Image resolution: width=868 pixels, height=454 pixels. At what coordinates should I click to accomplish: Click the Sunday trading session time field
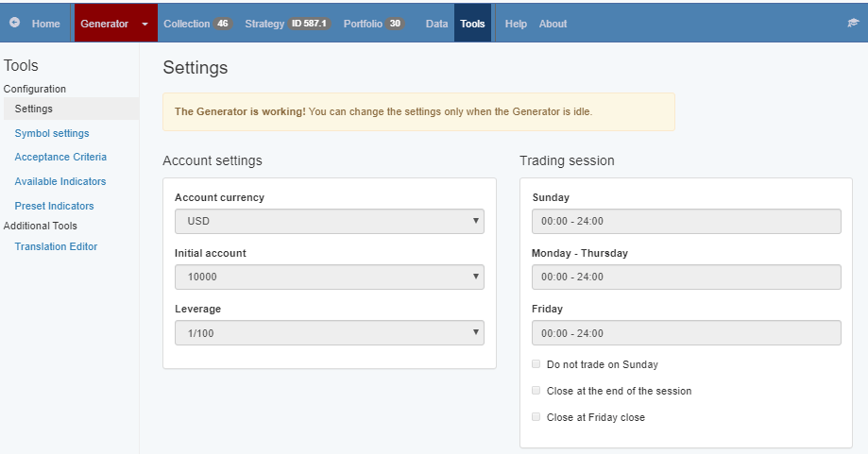[686, 222]
